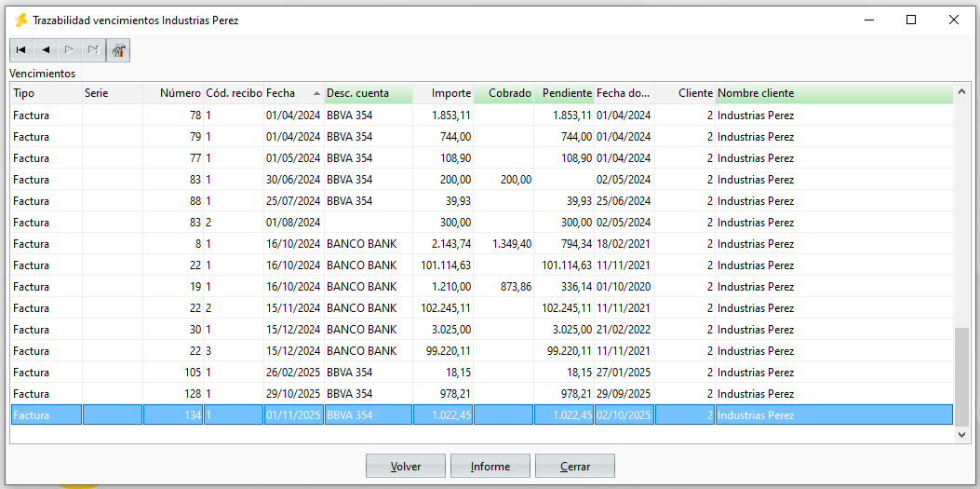Select the invoice row number 128
The width and height of the screenshot is (980, 489).
pyautogui.click(x=482, y=394)
